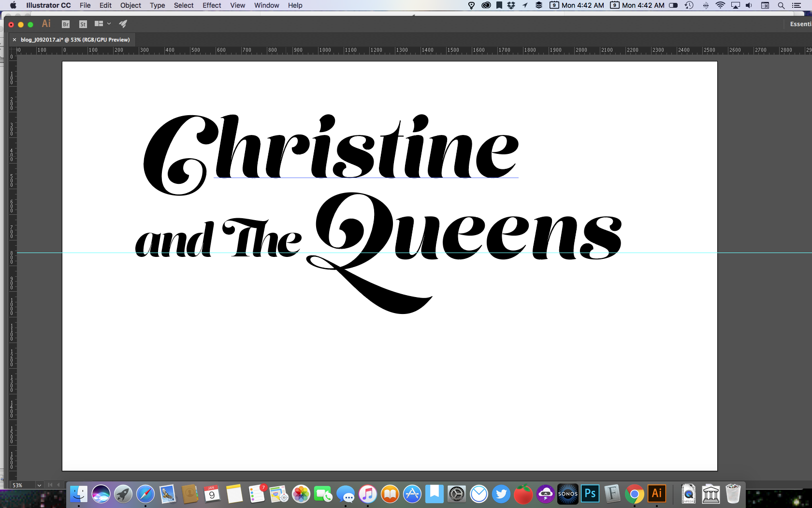Open Font Book from the dock
Screen dimensions: 812x508
tap(612, 494)
